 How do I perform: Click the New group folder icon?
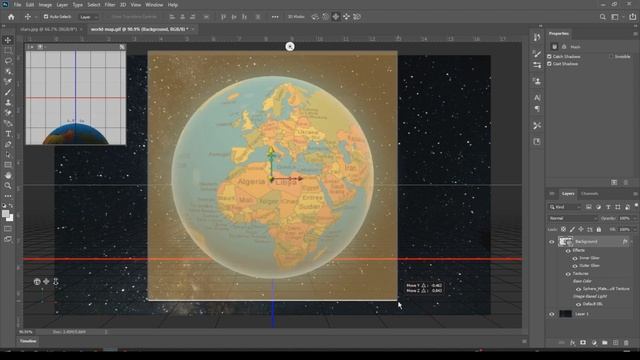point(604,343)
